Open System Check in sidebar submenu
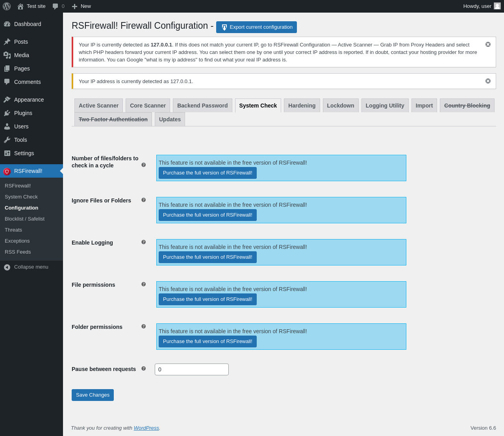Viewport: 504px width, 436px height. 31,197
